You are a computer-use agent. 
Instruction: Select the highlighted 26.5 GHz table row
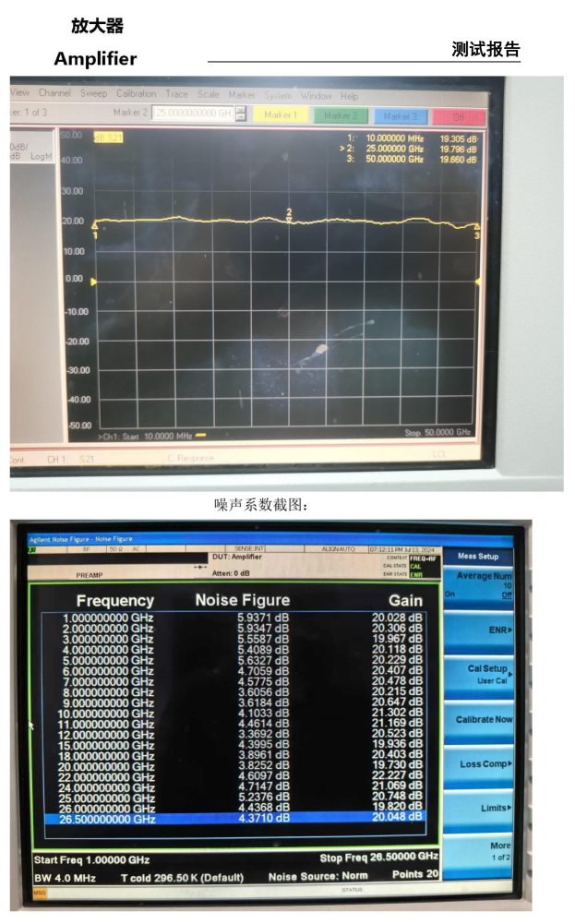[x=235, y=818]
